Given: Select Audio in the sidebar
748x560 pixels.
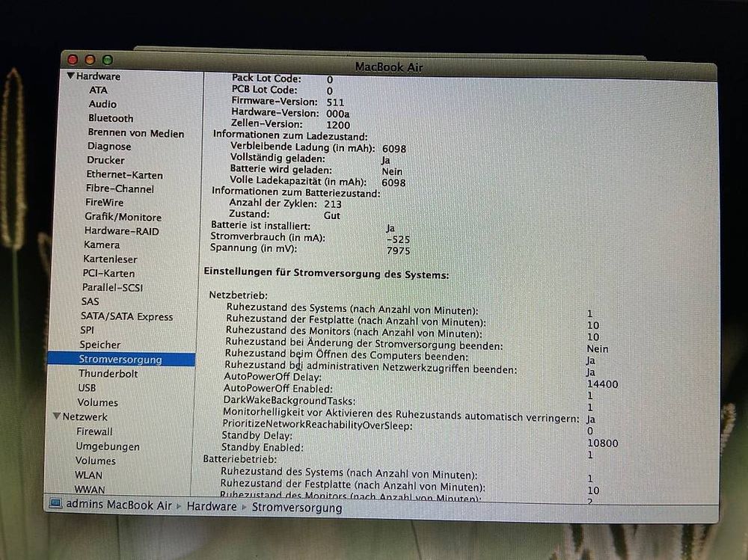Looking at the screenshot, I should pyautogui.click(x=102, y=103).
